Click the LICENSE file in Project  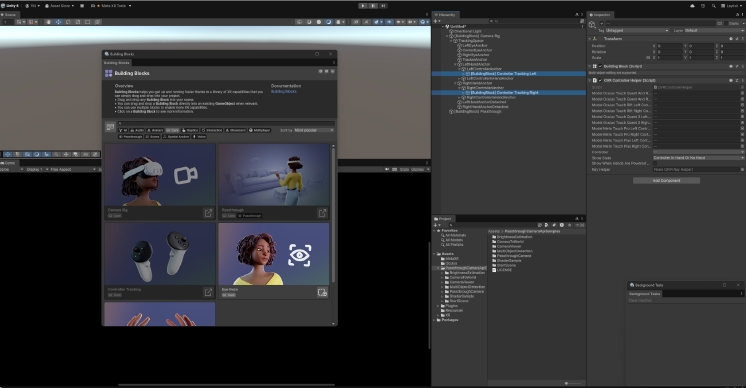[502, 270]
